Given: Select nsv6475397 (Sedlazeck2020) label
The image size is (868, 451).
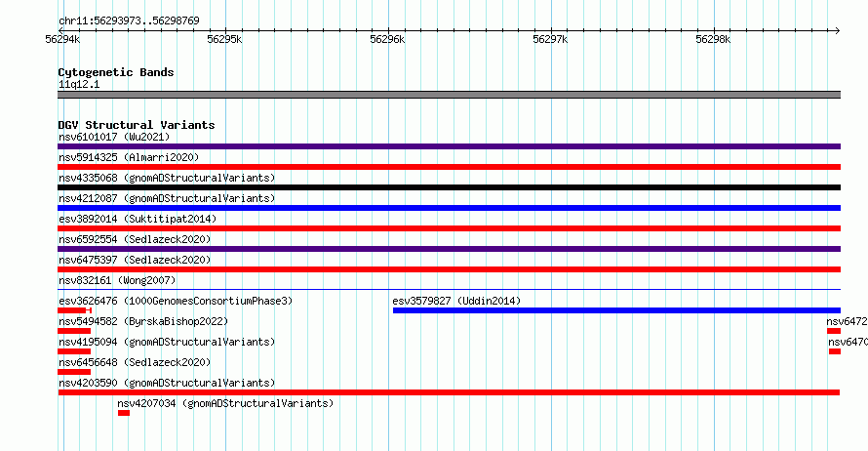Looking at the screenshot, I should coord(135,260).
